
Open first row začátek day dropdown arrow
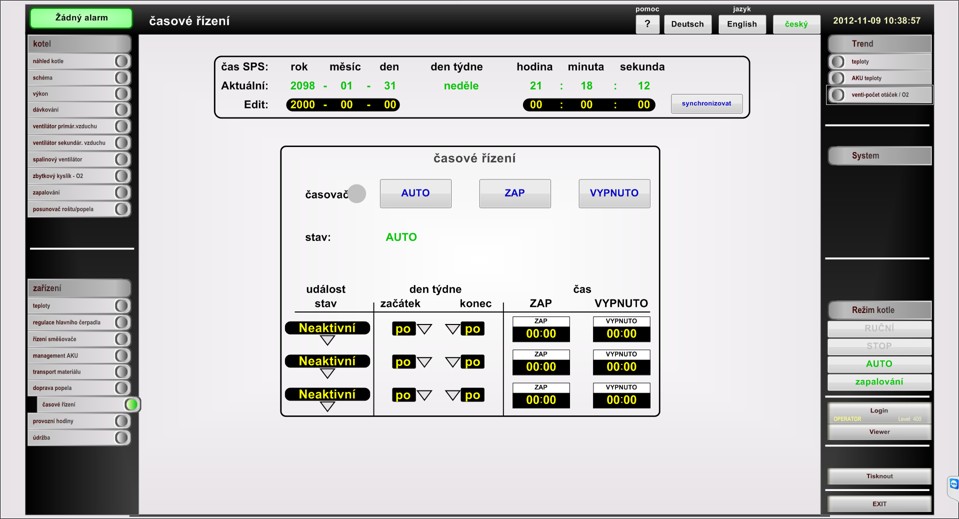click(x=424, y=329)
